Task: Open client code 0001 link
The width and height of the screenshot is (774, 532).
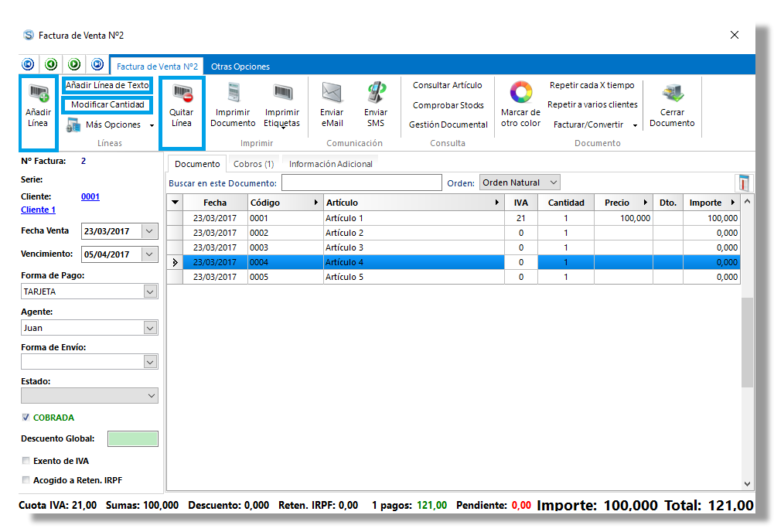Action: [90, 196]
